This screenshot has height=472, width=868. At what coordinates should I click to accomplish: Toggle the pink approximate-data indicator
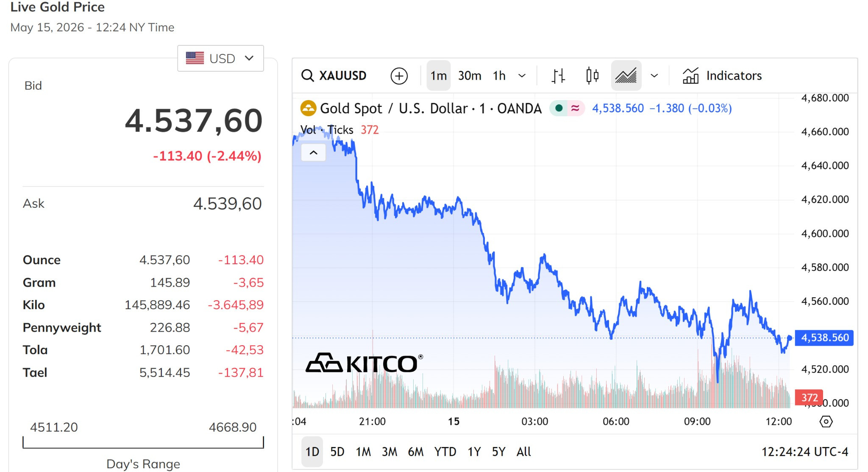(575, 108)
